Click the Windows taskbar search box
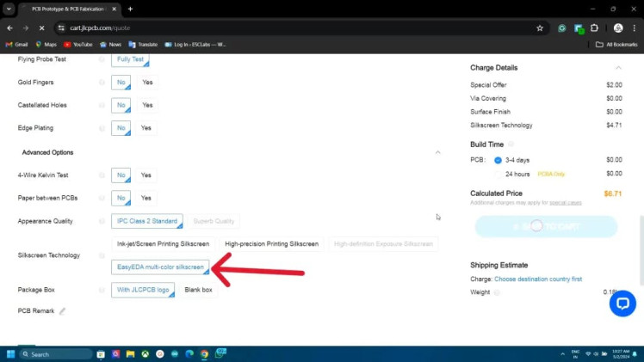 [x=55, y=353]
